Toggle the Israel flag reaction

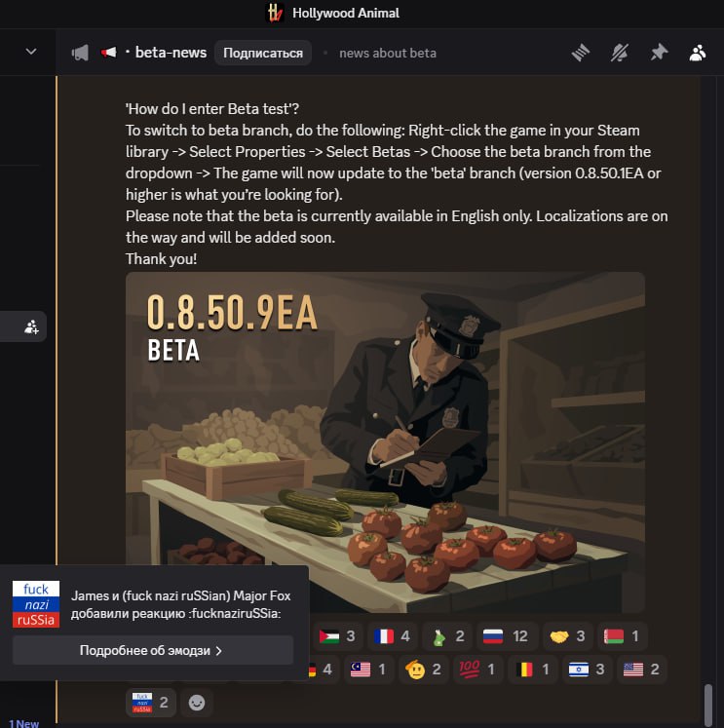(587, 670)
